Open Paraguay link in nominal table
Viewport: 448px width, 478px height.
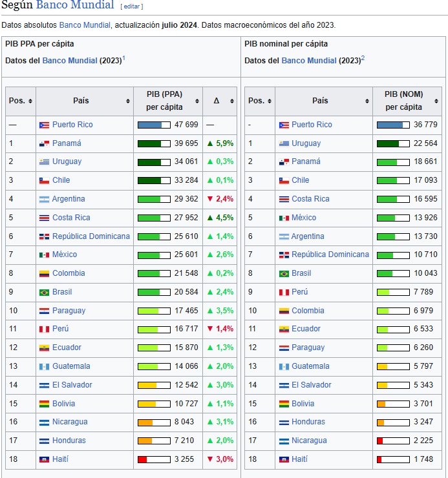pyautogui.click(x=308, y=348)
